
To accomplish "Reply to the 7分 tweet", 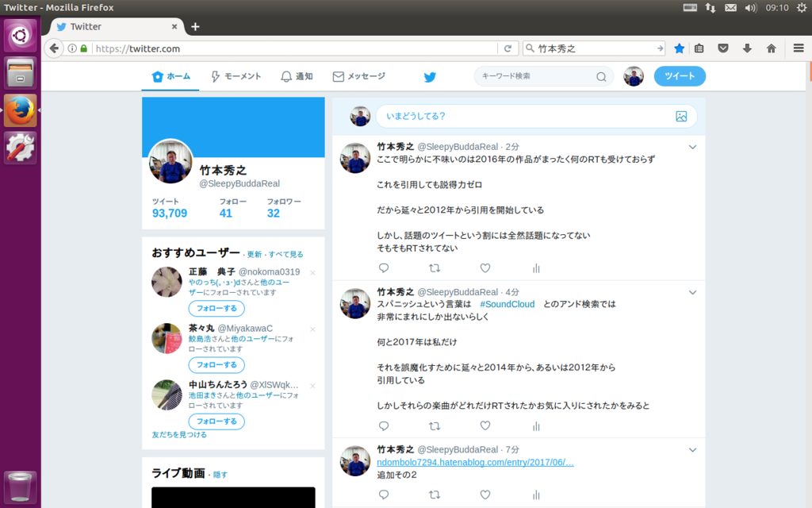I will pyautogui.click(x=384, y=495).
